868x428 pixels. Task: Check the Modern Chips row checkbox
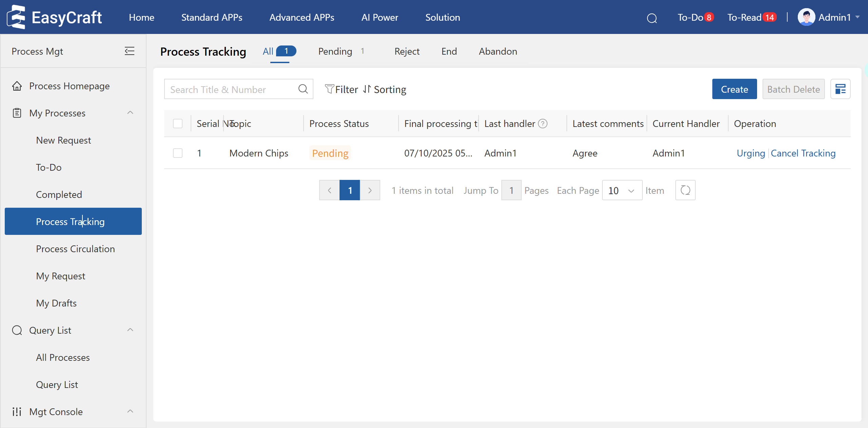pyautogui.click(x=178, y=153)
